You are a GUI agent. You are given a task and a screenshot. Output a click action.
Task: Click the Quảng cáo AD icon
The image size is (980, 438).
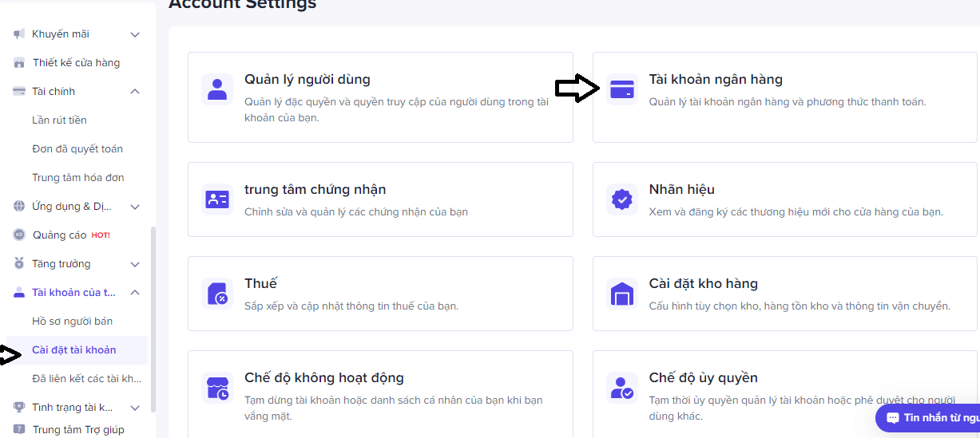tap(19, 235)
